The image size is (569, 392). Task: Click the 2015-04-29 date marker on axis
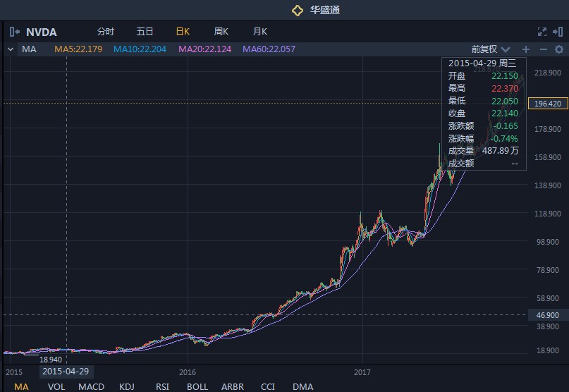coord(66,372)
